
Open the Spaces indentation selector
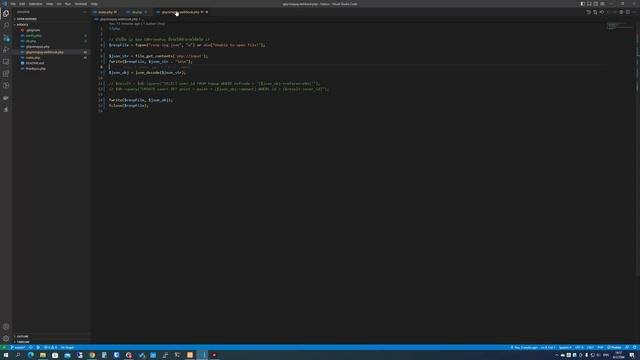coord(565,347)
